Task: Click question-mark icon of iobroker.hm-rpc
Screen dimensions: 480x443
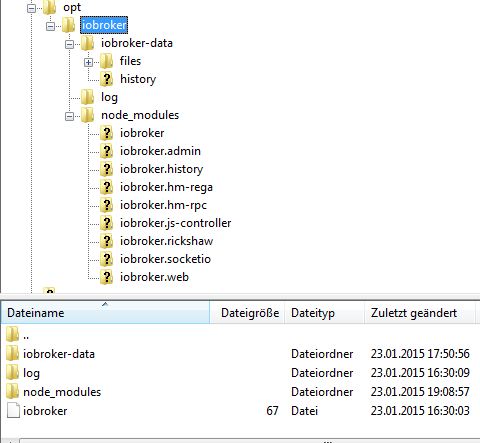Action: (x=107, y=205)
